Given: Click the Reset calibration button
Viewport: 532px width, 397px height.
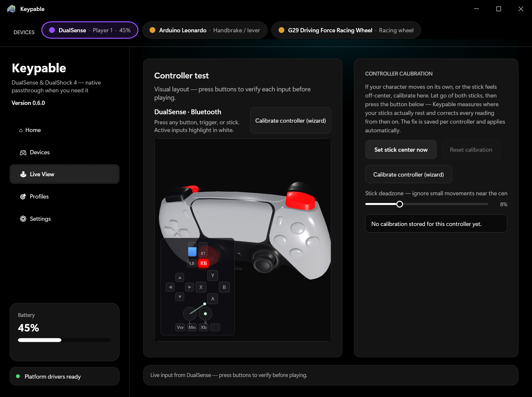Looking at the screenshot, I should pyautogui.click(x=471, y=149).
